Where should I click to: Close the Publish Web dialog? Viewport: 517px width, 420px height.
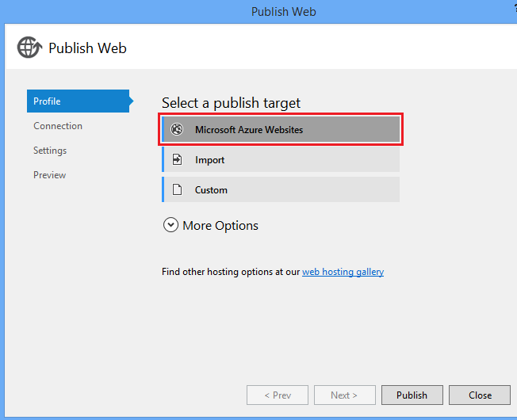(480, 395)
